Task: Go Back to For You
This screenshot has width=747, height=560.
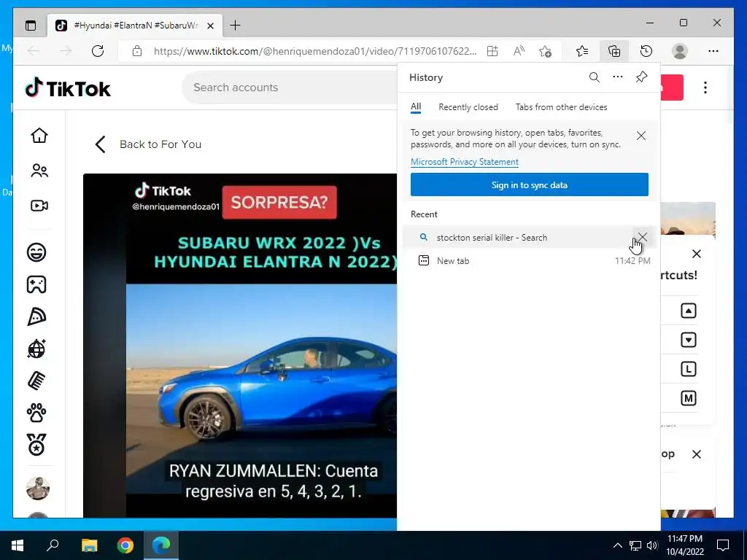Action: coord(148,144)
